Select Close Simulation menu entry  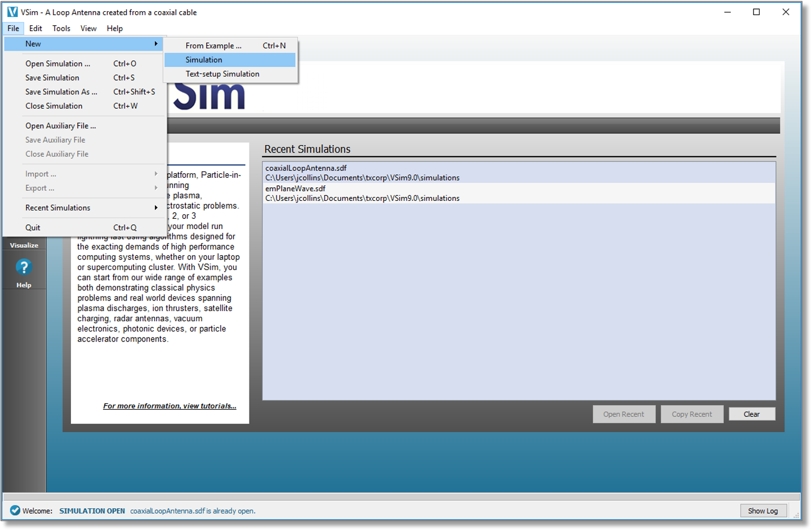tap(84, 106)
